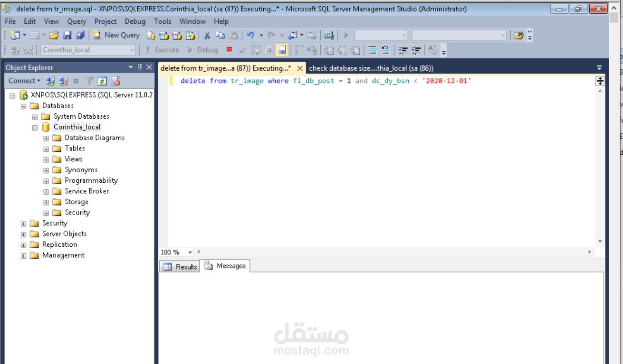Open the View menu
Viewport: 623px width, 364px height.
click(52, 21)
